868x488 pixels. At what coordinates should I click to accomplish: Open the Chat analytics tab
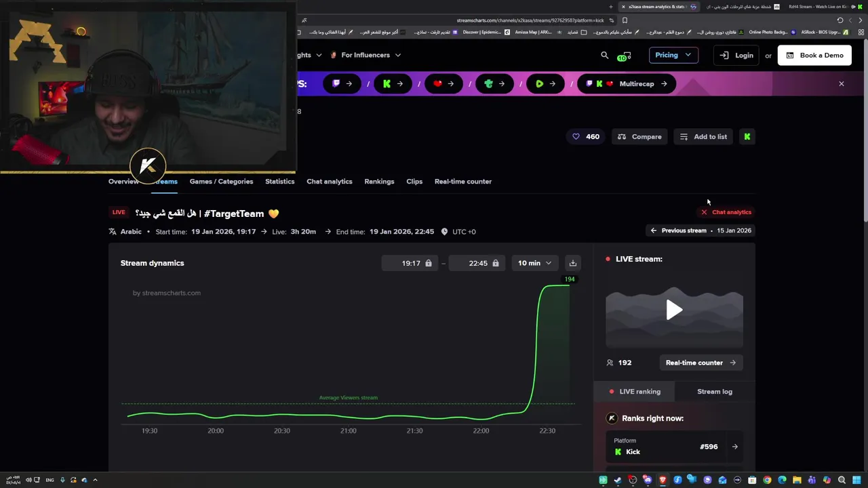[x=330, y=182]
